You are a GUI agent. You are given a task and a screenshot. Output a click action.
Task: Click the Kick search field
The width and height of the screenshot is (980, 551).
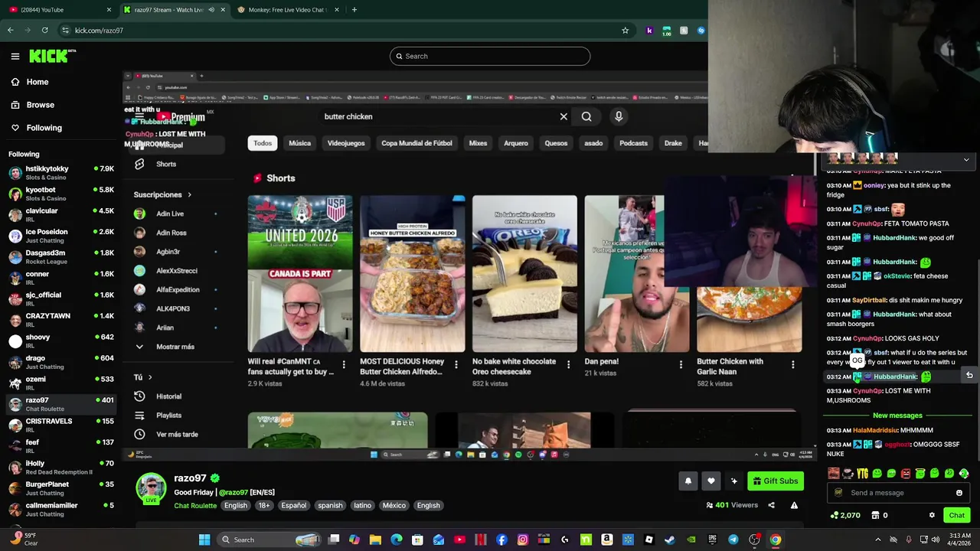(490, 56)
